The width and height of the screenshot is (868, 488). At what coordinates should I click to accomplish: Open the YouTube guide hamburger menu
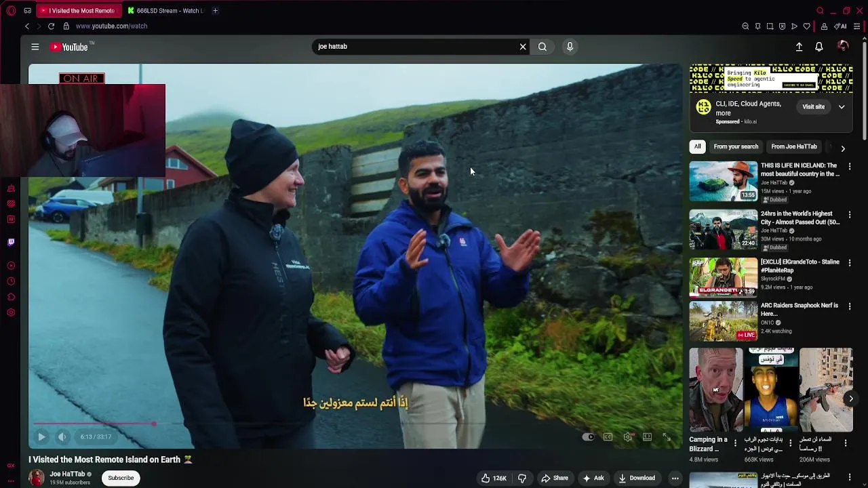(x=35, y=47)
